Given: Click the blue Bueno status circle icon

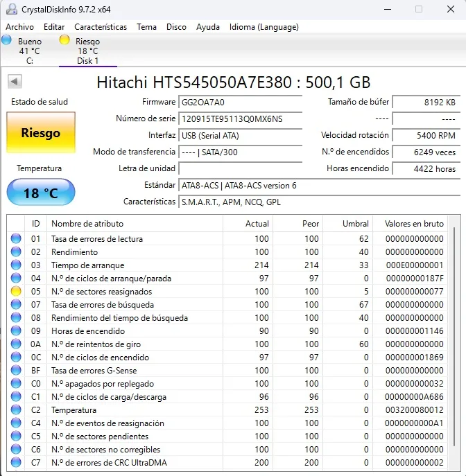Looking at the screenshot, I should point(6,39).
